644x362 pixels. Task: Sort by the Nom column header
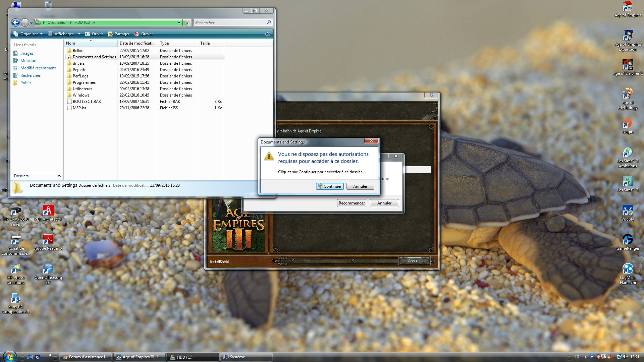tap(91, 43)
